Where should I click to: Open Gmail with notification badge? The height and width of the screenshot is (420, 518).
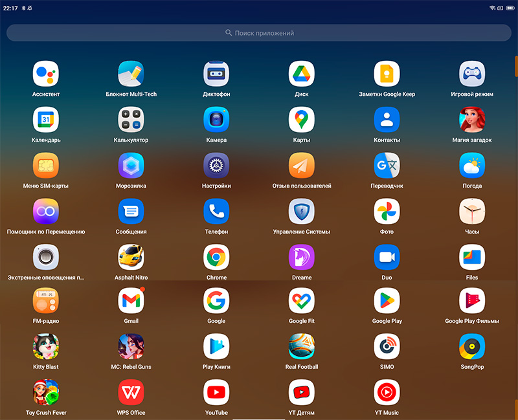131,301
